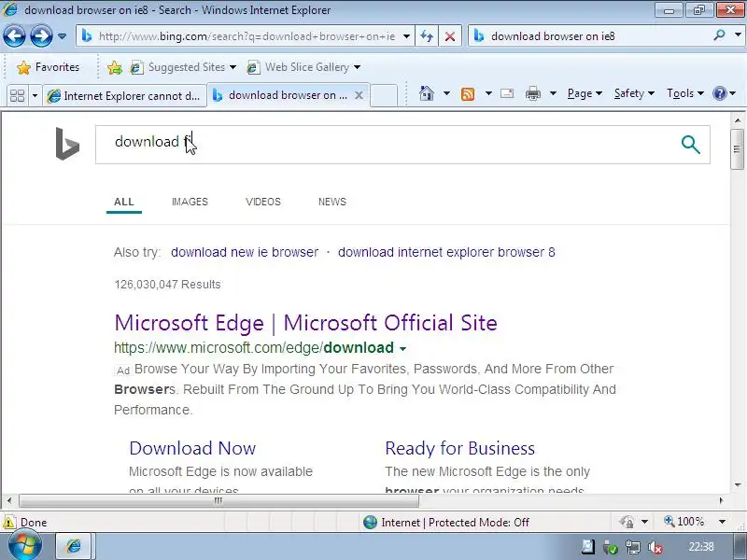Expand Home button options arrow
747x560 pixels.
(446, 93)
